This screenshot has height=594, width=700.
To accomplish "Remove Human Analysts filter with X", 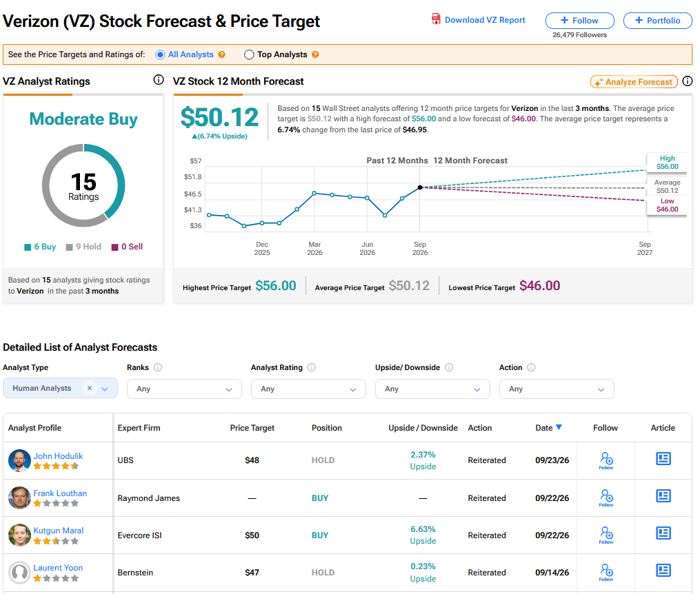I will point(90,388).
